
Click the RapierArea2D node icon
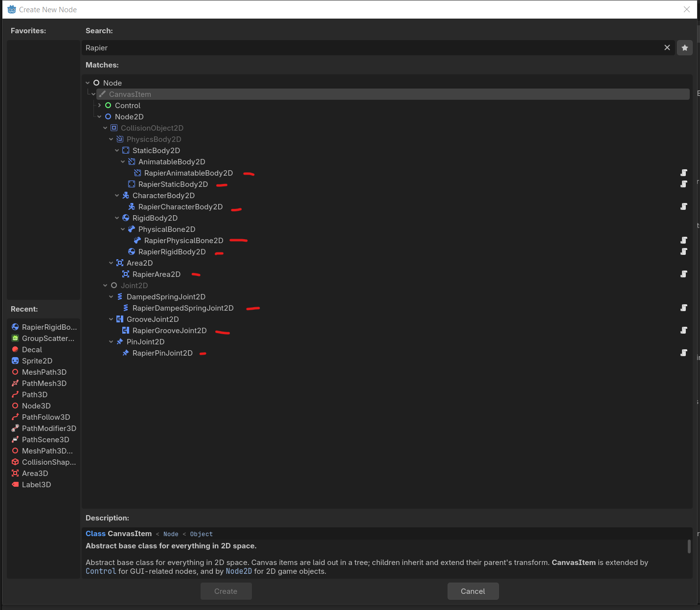pos(126,274)
